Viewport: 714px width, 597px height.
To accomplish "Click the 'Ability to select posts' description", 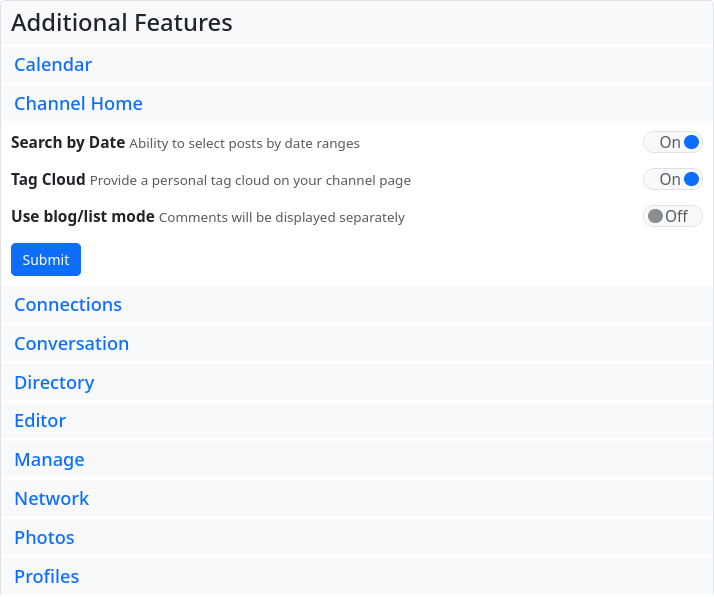I will tap(244, 144).
